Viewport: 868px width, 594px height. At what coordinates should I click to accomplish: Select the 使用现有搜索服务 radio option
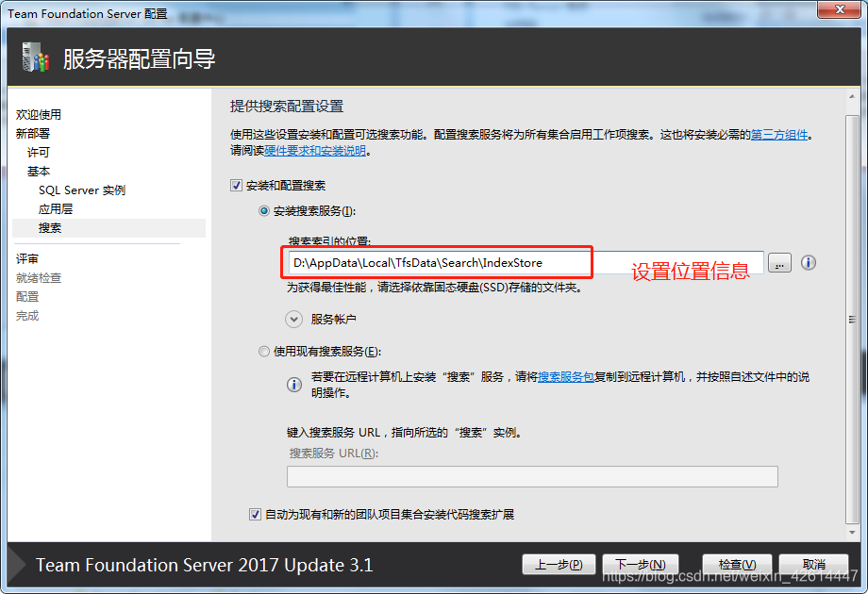click(x=264, y=351)
